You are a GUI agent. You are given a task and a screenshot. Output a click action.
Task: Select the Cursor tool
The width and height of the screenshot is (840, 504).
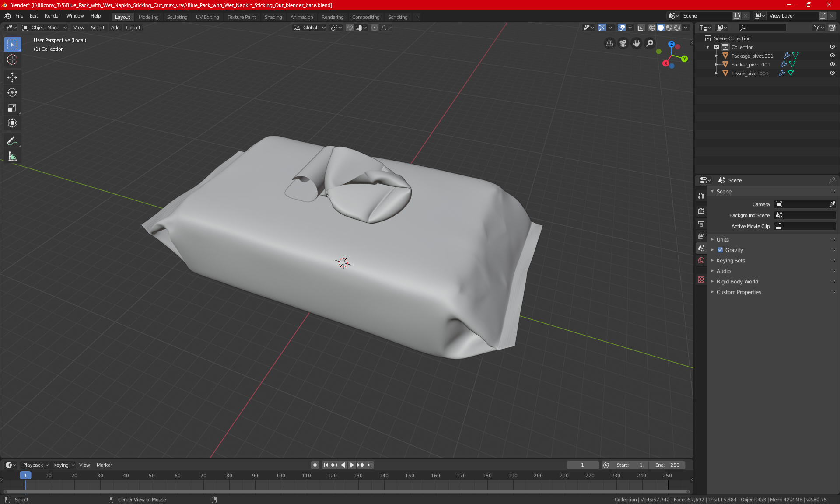[x=12, y=59]
